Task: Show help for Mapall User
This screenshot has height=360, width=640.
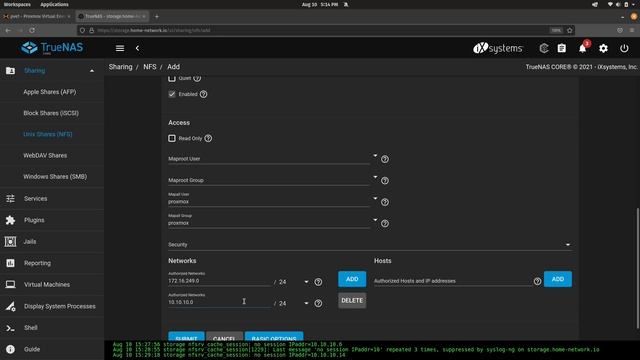Action: coord(384,202)
